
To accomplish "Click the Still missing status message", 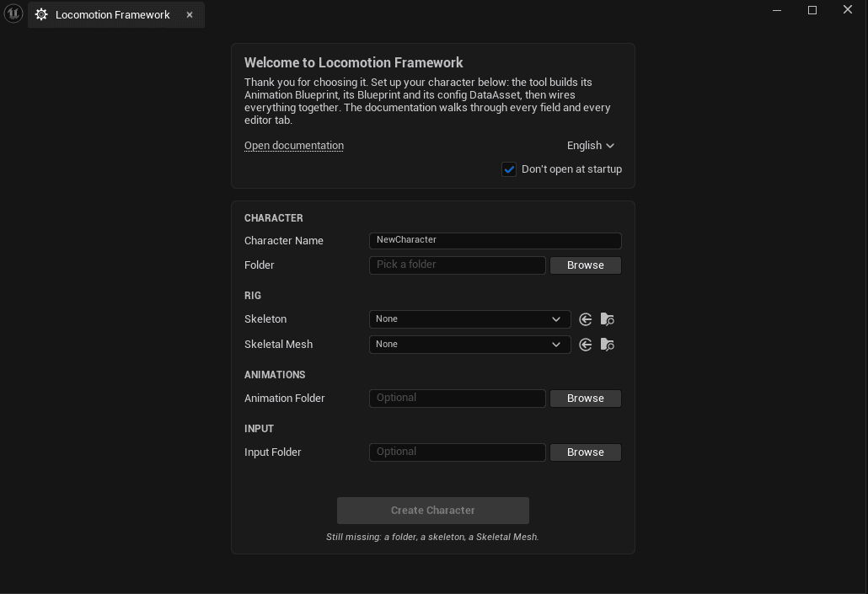I will pyautogui.click(x=432, y=537).
